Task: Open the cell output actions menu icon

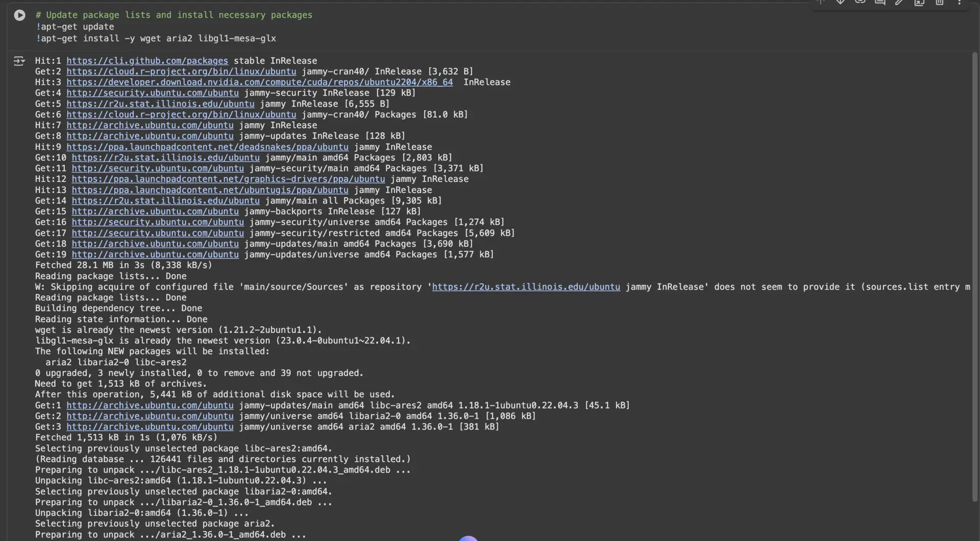Action: point(19,61)
